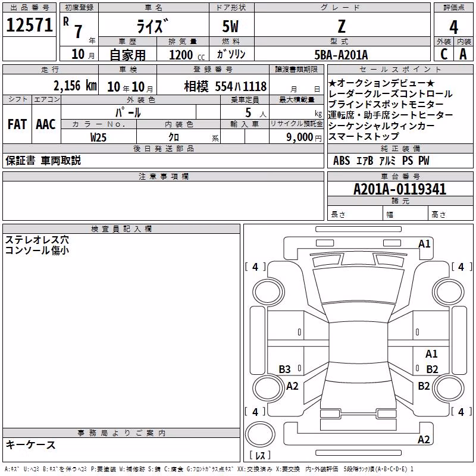Click the セールスポイント header
Screen dimensions: 476x476
pyautogui.click(x=400, y=69)
